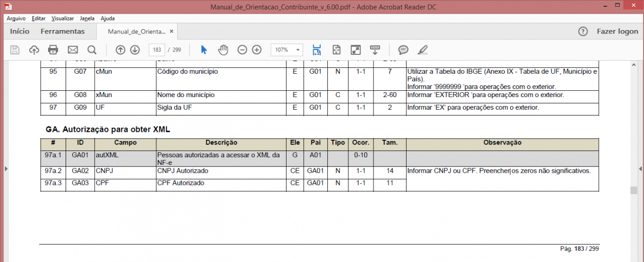
Task: Click the vertical scrollbar thumb
Action: coord(633,190)
